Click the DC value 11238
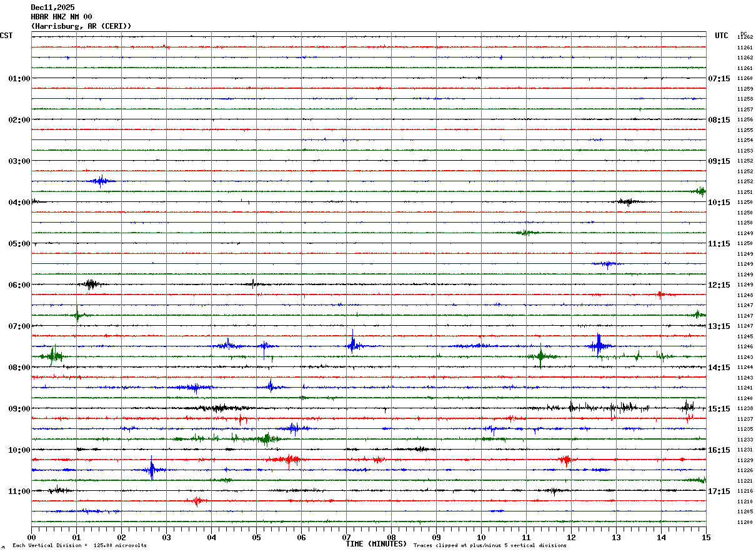 pyautogui.click(x=745, y=409)
